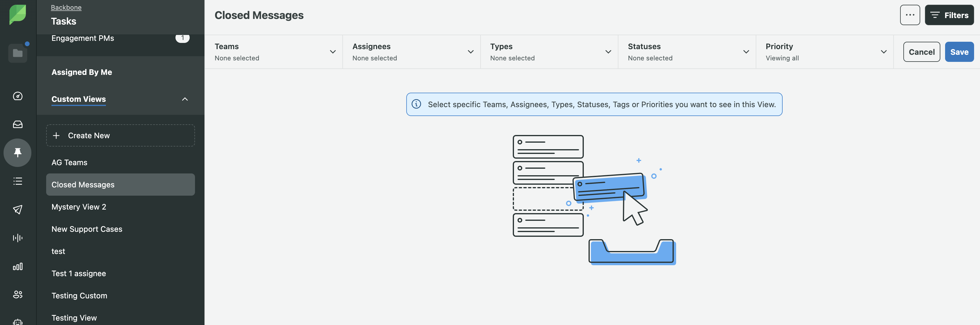Image resolution: width=980 pixels, height=325 pixels.
Task: Open Mystery View 2
Action: click(120, 207)
